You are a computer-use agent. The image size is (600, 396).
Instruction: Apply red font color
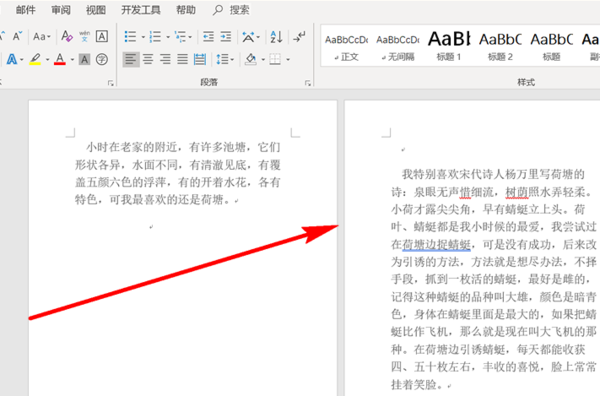(x=60, y=59)
